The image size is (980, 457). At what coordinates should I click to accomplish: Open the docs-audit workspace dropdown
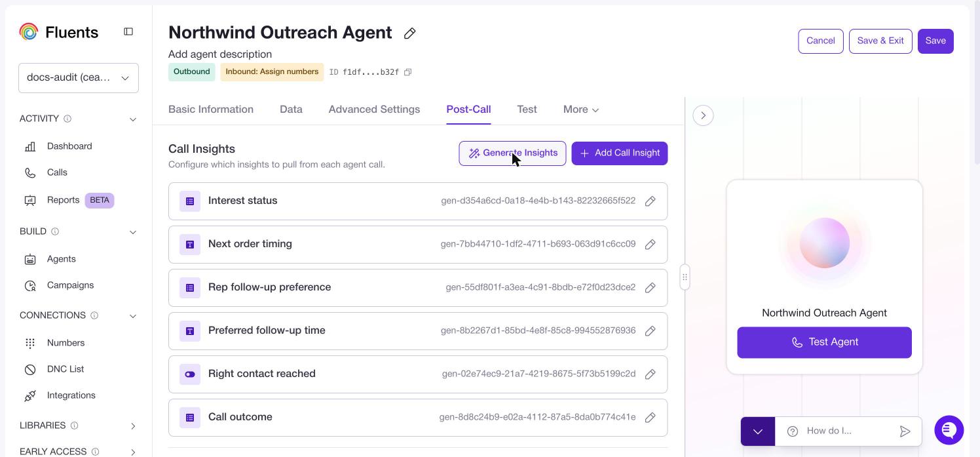point(79,77)
